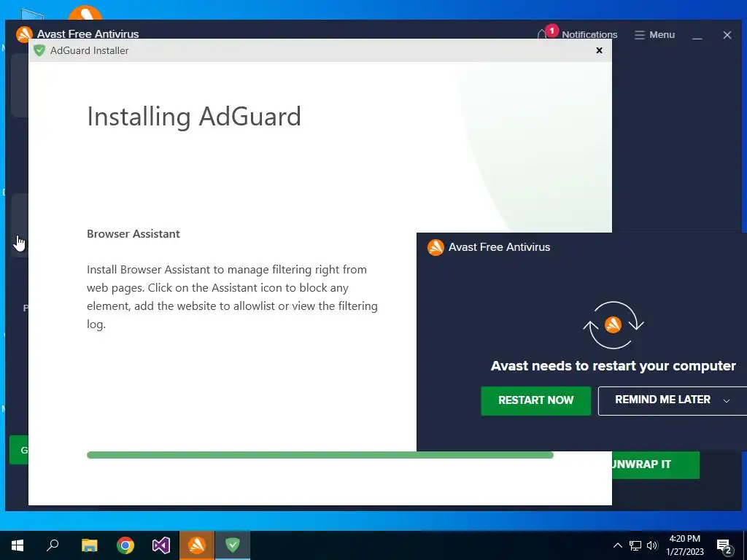Open File Explorer from taskbar
This screenshot has width=747, height=560.
point(89,545)
